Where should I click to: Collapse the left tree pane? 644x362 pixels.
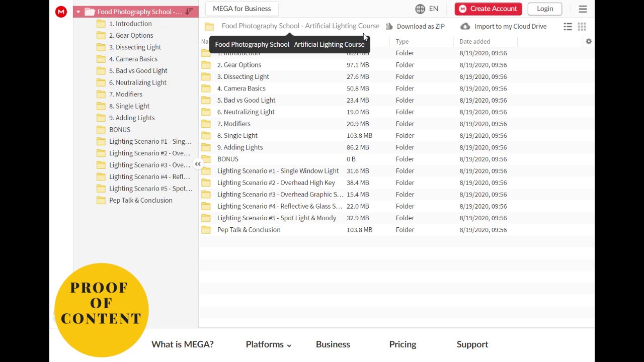tap(198, 164)
